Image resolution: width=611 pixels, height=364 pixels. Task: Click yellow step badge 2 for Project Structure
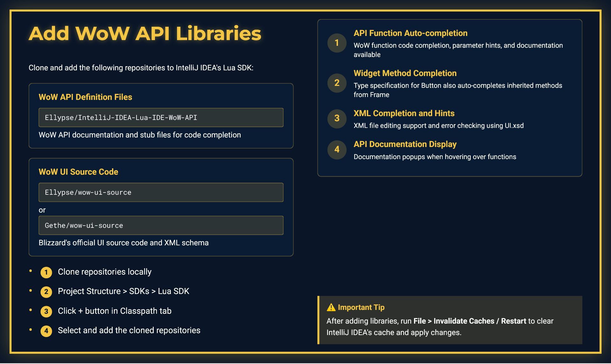[46, 292]
